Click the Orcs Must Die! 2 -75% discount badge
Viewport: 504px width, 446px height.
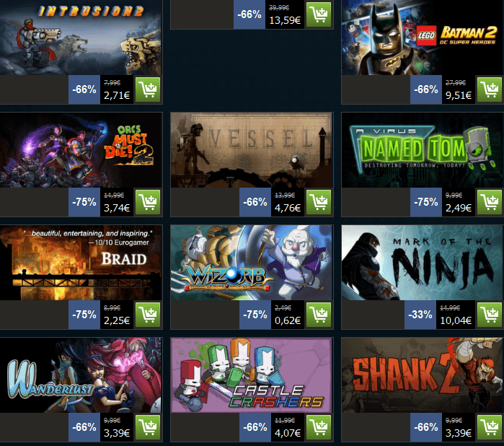pyautogui.click(x=84, y=202)
